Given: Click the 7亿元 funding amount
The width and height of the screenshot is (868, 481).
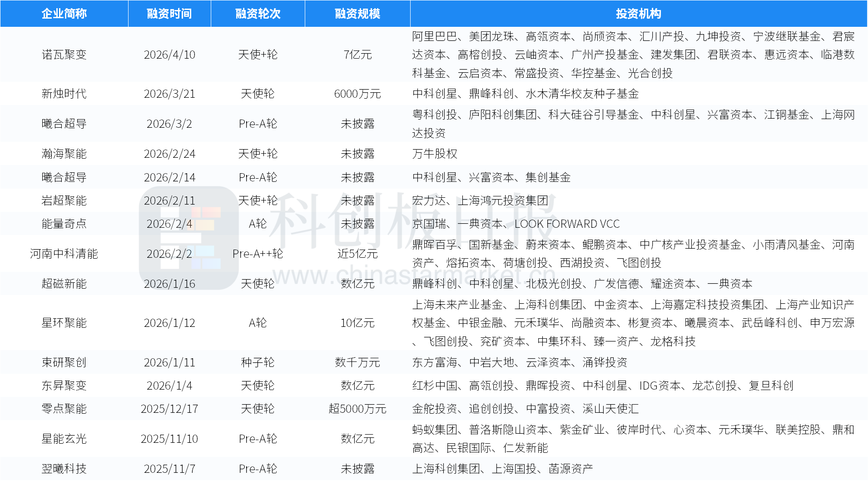Looking at the screenshot, I should point(357,55).
